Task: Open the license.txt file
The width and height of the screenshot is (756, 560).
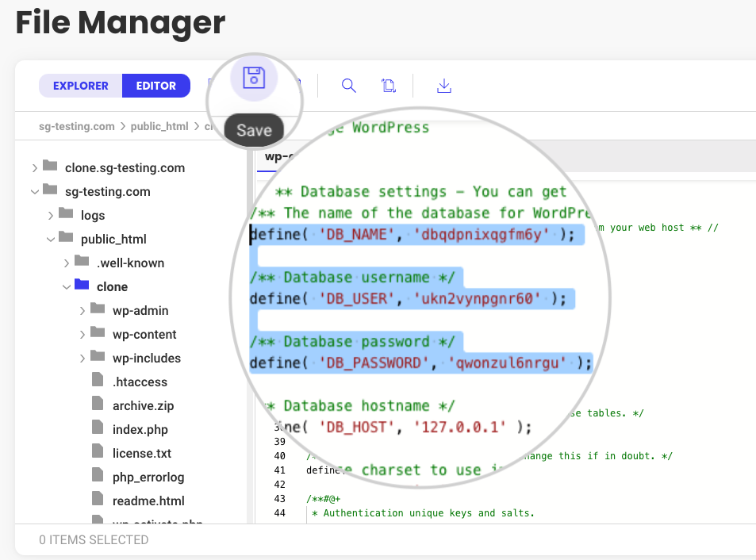Action: point(142,454)
